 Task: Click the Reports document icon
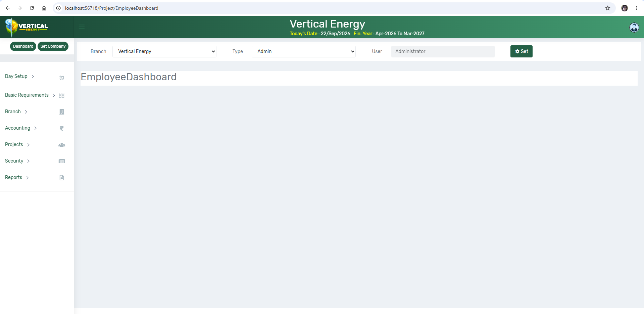[x=62, y=178]
